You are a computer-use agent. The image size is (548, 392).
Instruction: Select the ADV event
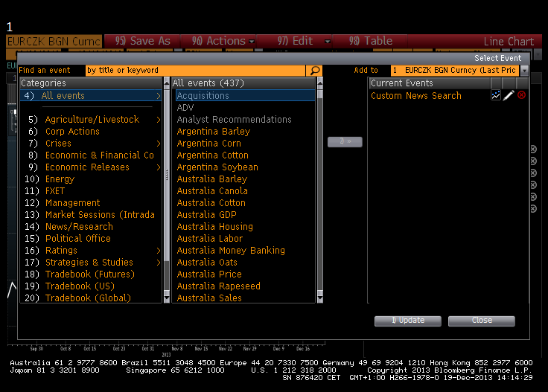click(185, 108)
